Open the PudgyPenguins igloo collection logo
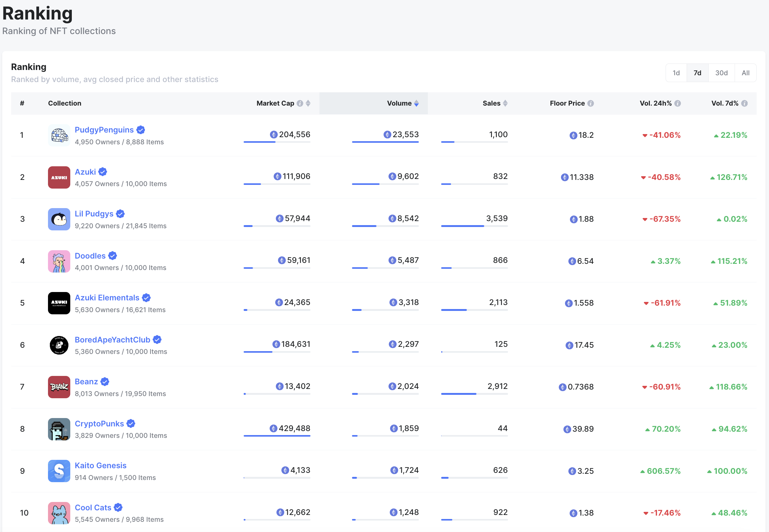 pyautogui.click(x=59, y=135)
